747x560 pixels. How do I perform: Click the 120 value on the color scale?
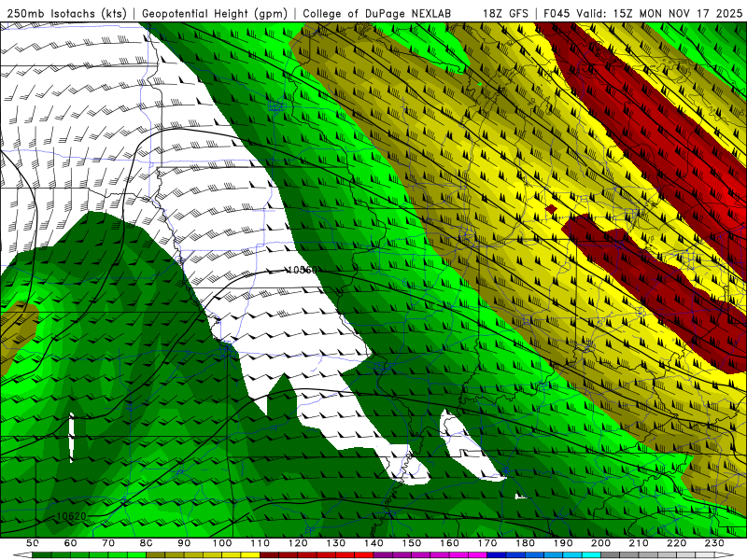tap(298, 543)
